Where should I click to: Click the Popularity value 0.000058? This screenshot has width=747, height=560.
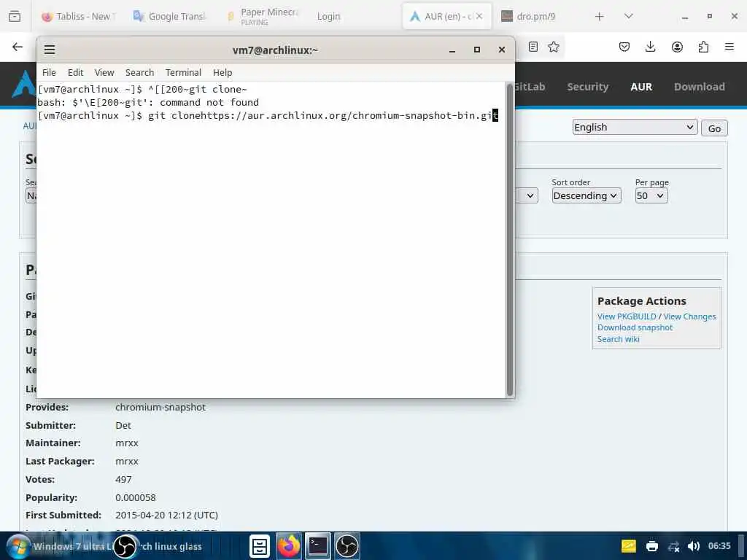(x=135, y=497)
